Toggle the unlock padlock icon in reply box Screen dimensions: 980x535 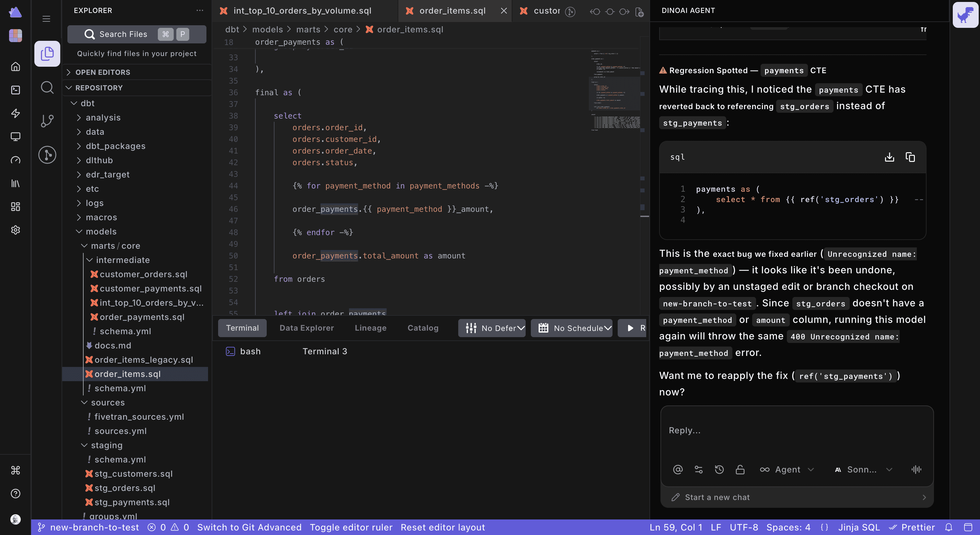tap(740, 470)
